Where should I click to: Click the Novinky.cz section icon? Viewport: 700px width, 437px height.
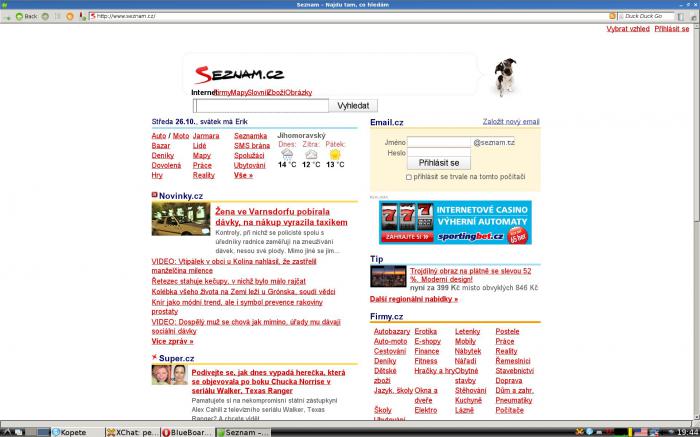pyautogui.click(x=154, y=195)
